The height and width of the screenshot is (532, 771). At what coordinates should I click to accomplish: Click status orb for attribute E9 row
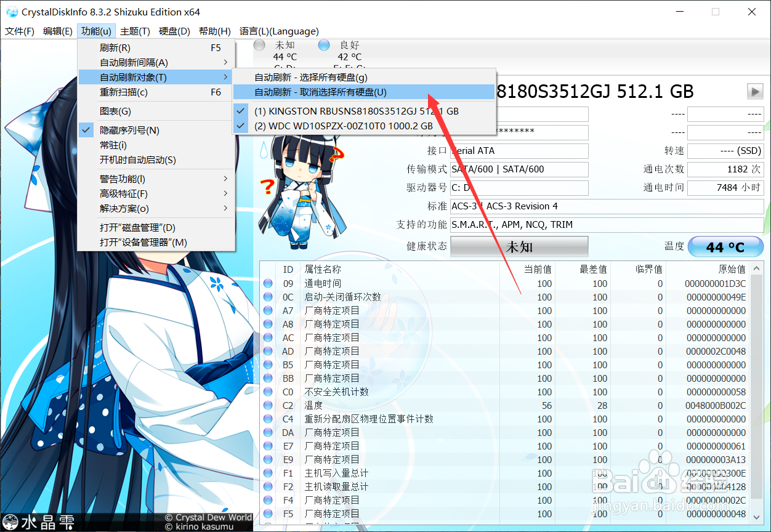pyautogui.click(x=268, y=460)
